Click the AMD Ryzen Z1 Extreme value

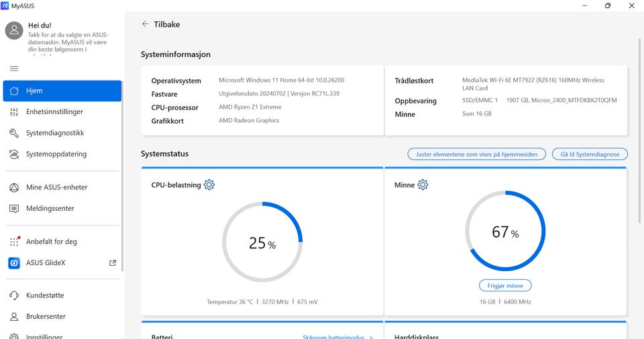tap(250, 107)
